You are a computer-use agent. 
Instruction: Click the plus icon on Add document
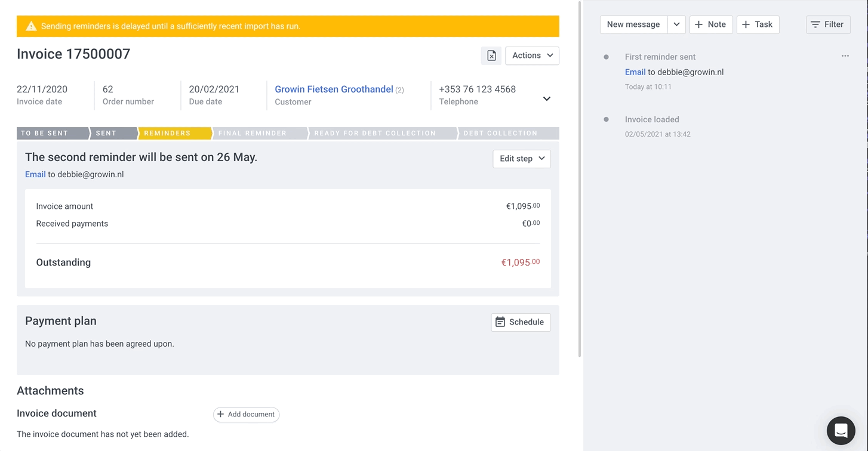tap(221, 414)
